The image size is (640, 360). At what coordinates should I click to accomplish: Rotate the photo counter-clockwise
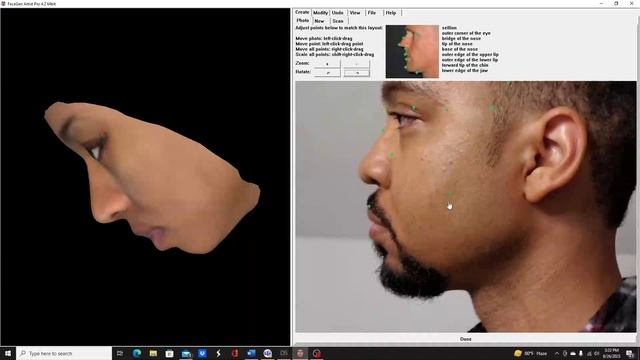(x=327, y=73)
